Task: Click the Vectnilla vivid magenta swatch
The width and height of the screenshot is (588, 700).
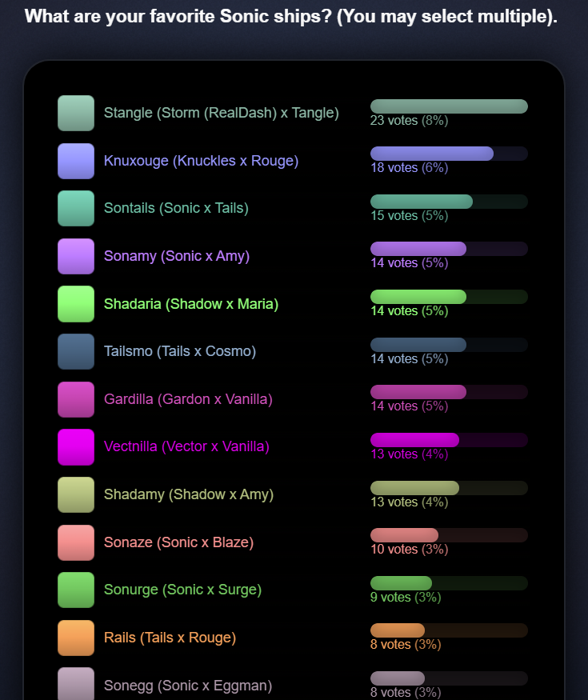Action: coord(76,447)
